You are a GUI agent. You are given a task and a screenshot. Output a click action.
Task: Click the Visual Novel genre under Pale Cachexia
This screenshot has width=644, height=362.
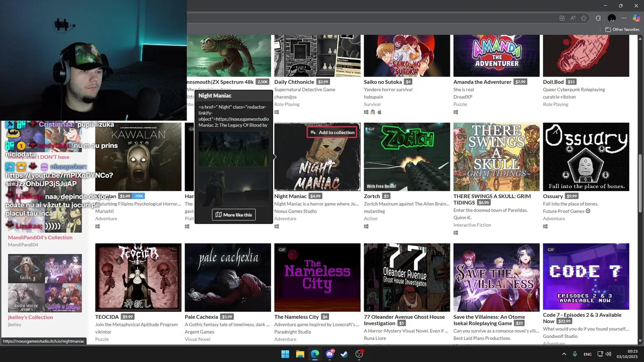click(x=197, y=339)
